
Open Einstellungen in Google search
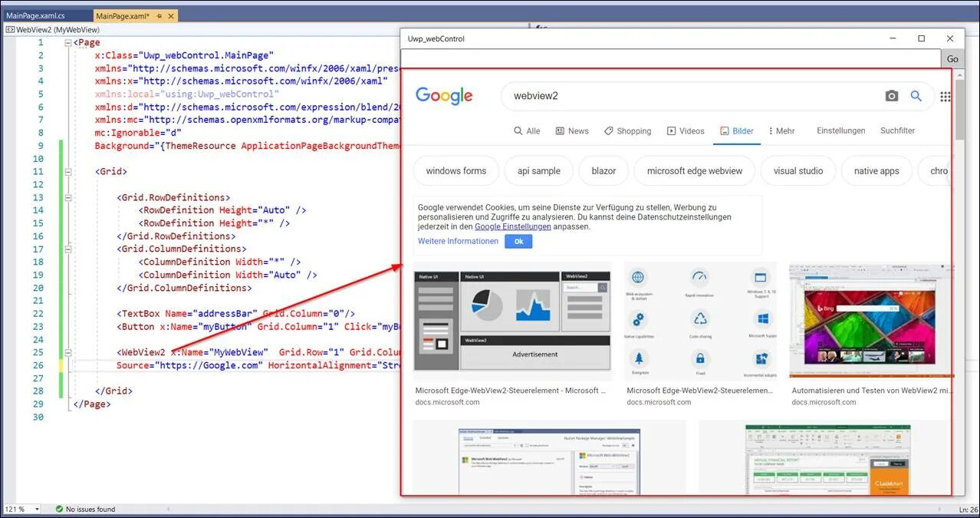[841, 131]
